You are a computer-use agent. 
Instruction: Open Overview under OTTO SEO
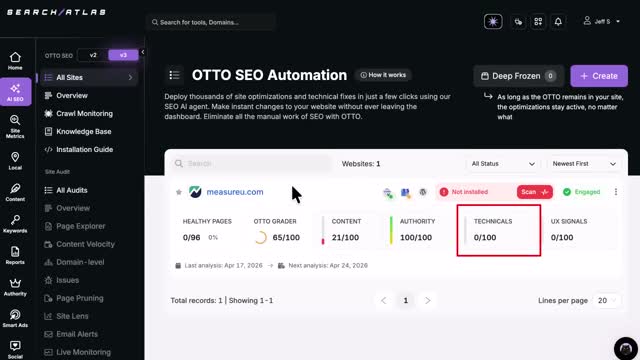tap(72, 96)
